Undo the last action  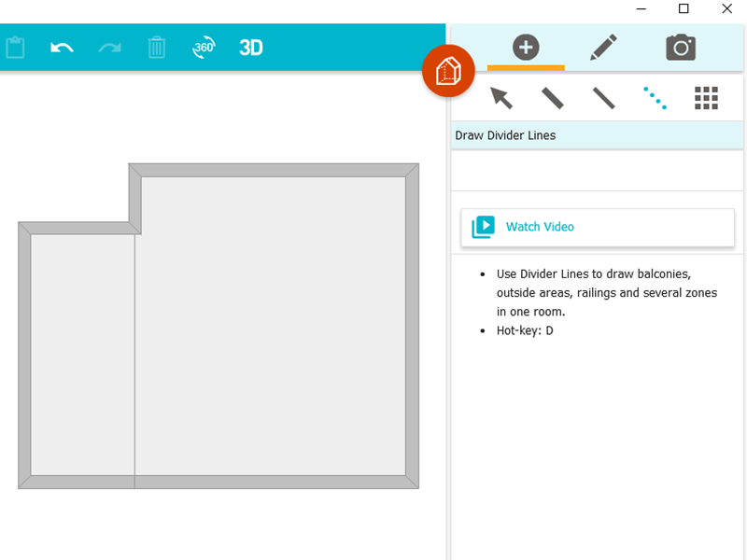click(x=62, y=48)
